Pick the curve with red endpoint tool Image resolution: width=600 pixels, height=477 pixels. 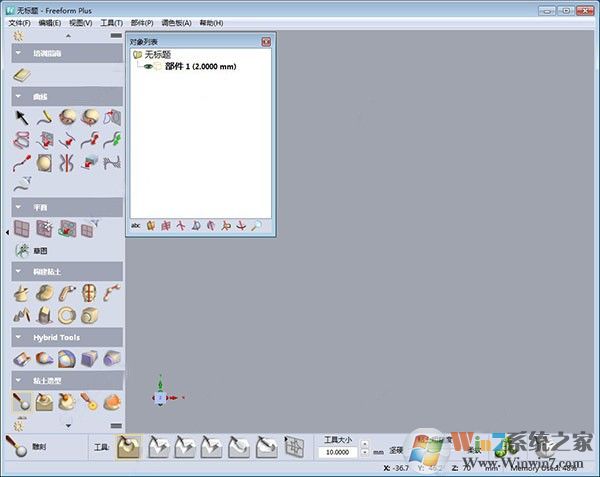coord(22,162)
